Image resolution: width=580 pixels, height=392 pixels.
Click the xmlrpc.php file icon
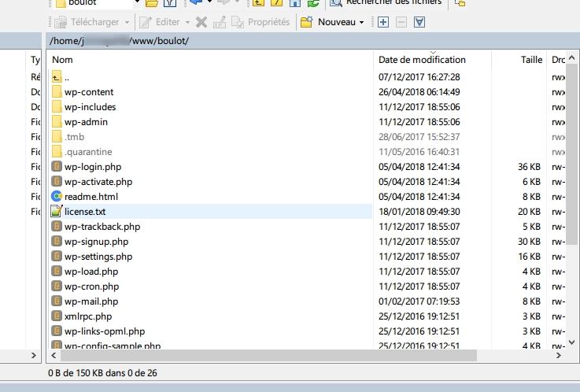click(57, 316)
